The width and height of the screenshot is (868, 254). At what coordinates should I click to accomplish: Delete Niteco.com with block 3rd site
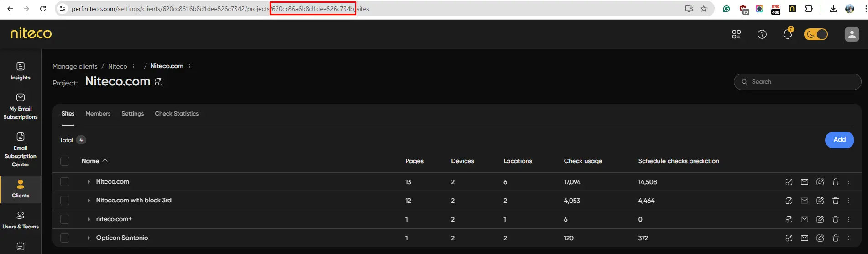click(x=836, y=201)
